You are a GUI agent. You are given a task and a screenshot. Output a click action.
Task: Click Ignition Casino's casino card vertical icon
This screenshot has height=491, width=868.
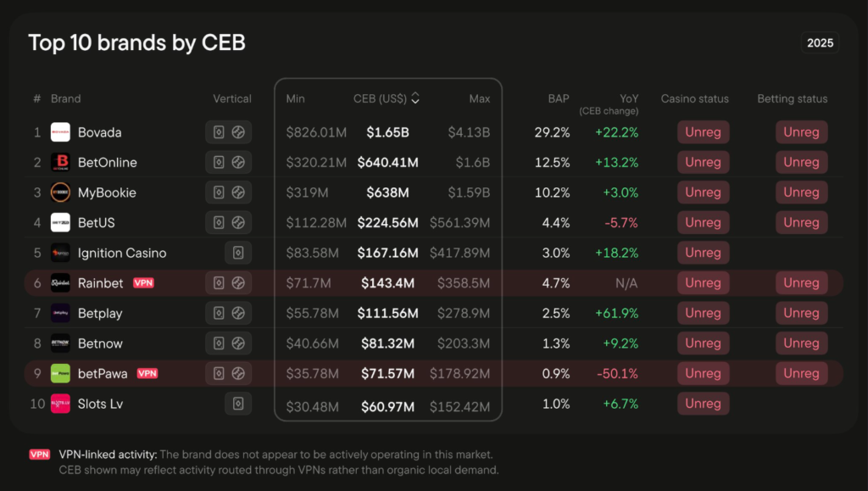tap(238, 253)
